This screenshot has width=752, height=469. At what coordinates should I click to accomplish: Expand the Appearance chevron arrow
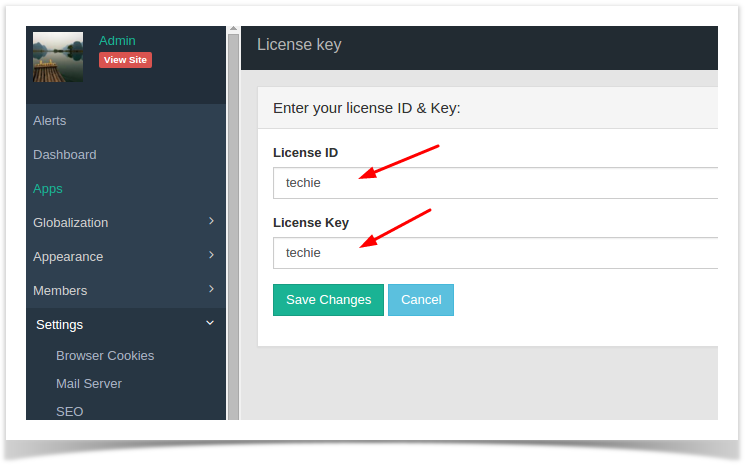click(212, 255)
